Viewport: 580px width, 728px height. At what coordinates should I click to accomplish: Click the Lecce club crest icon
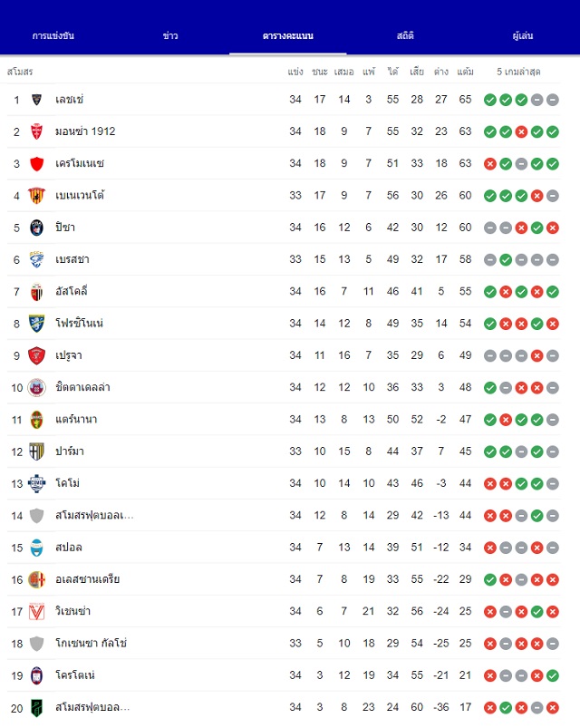tap(36, 100)
